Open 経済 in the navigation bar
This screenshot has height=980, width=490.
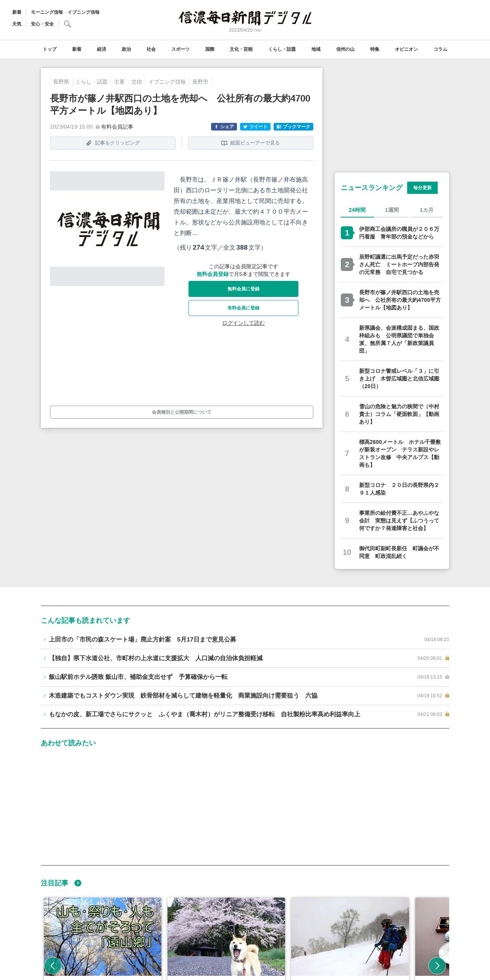pos(102,49)
